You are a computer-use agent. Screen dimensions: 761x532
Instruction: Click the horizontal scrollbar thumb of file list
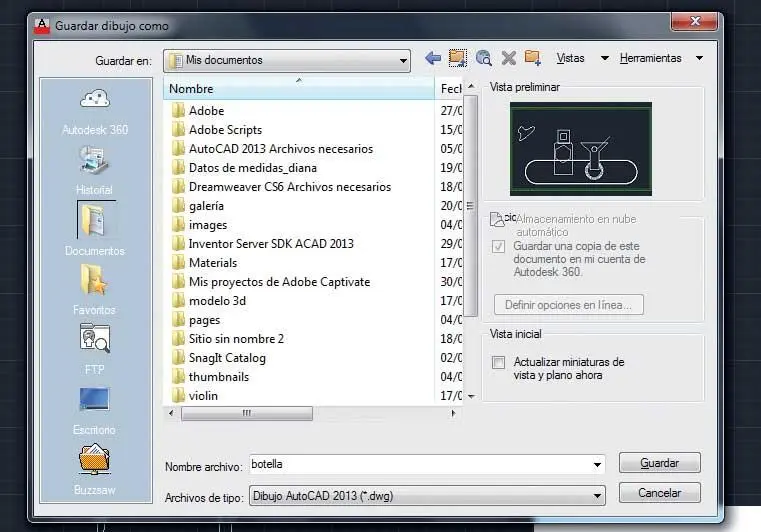[x=247, y=414]
